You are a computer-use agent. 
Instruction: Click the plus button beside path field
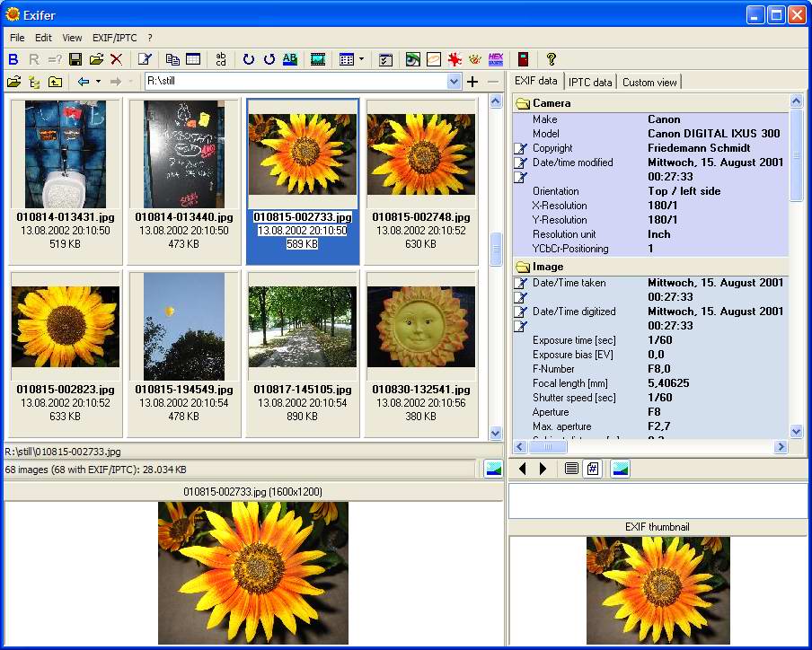(x=472, y=82)
